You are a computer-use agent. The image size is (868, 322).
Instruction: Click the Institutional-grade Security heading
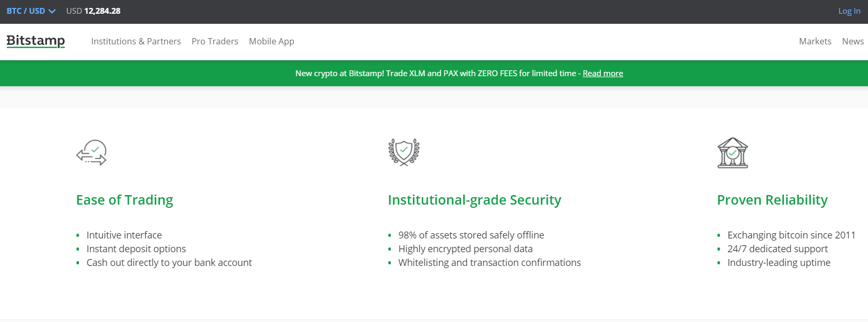click(x=474, y=200)
